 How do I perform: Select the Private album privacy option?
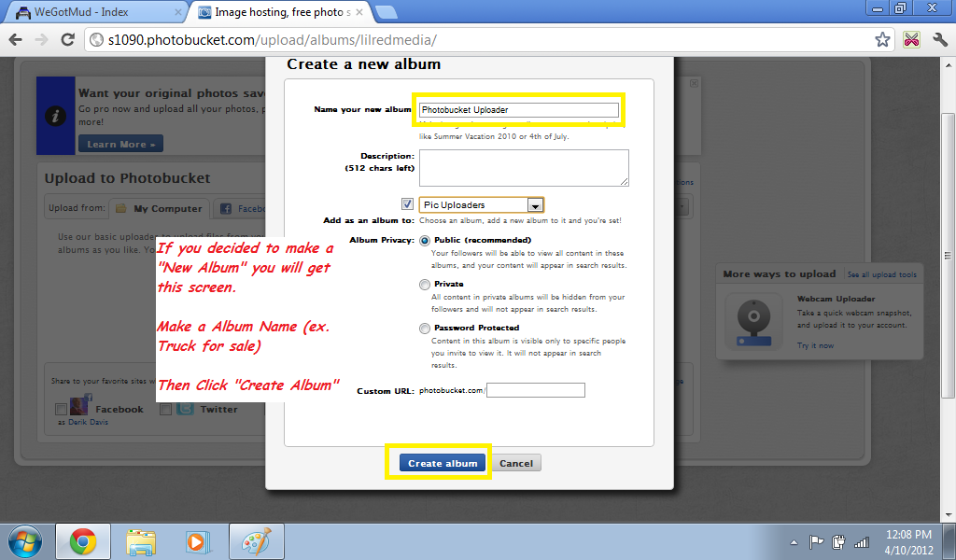(425, 285)
